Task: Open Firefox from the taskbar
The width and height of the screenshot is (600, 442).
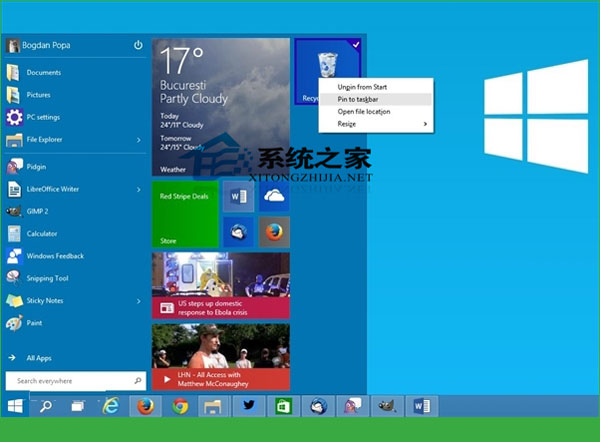Action: coord(145,406)
